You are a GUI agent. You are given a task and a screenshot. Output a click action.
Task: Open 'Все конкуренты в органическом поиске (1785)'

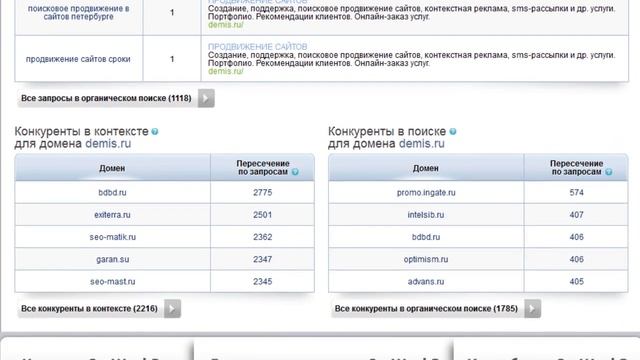click(426, 309)
